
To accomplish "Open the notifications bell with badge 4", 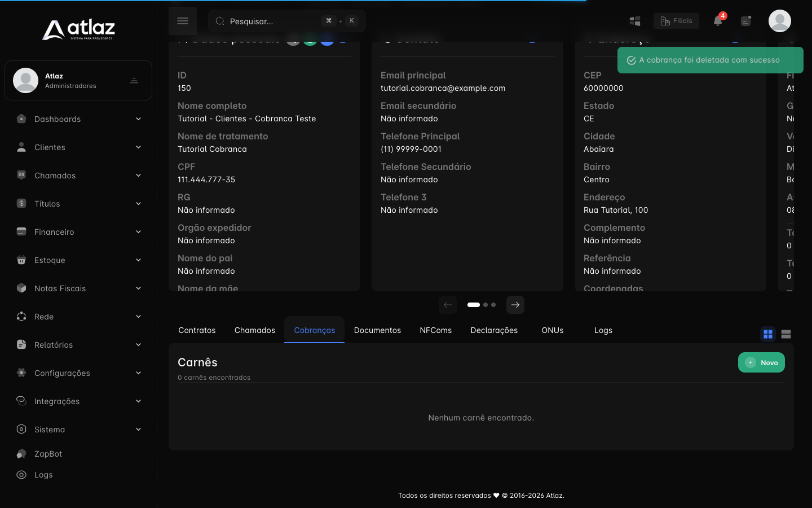I will coord(718,21).
